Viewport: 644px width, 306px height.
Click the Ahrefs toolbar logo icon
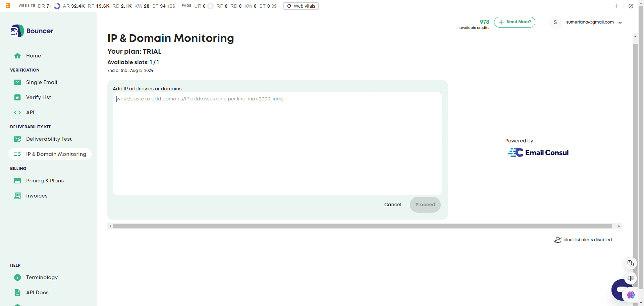pos(8,6)
